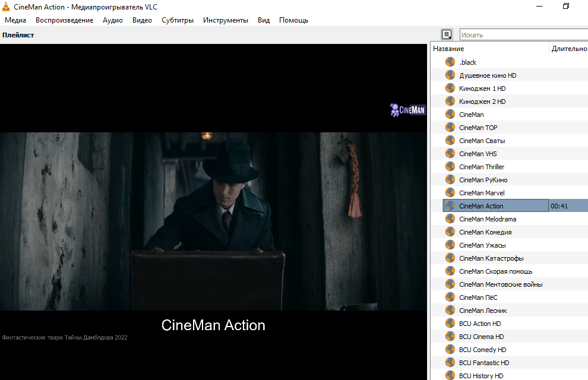Click the stream icon next to CineMan TOP
The height and width of the screenshot is (380, 588).
(x=450, y=128)
